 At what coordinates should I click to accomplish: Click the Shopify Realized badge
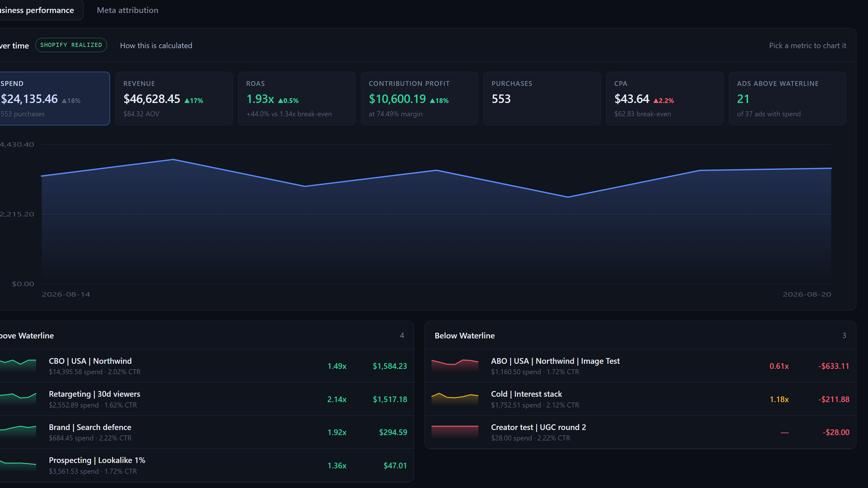click(x=71, y=45)
